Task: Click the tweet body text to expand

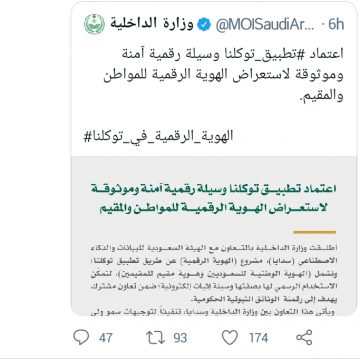Action: tap(223, 75)
